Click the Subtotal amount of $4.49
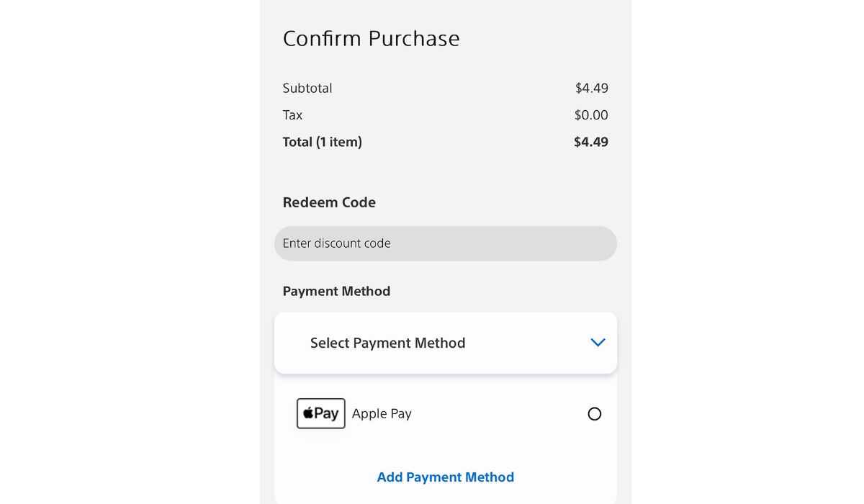Screen dimensions: 864x504 [593, 88]
